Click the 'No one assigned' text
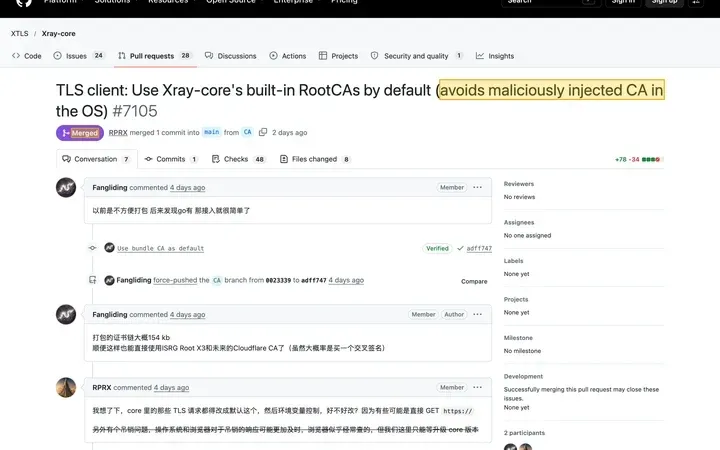Viewport: 720px width, 450px height. (x=527, y=236)
